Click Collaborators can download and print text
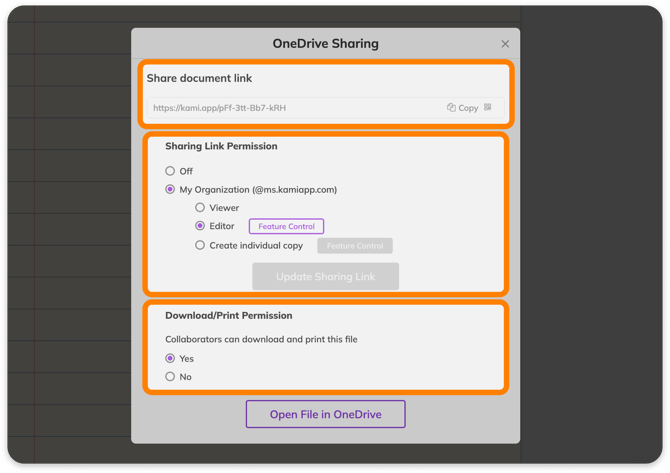 (261, 339)
